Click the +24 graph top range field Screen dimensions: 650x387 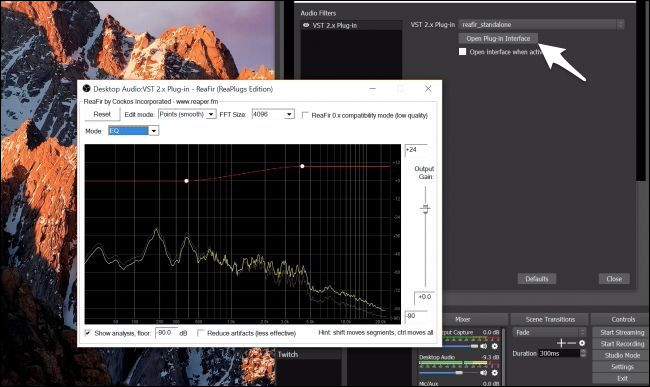(416, 150)
